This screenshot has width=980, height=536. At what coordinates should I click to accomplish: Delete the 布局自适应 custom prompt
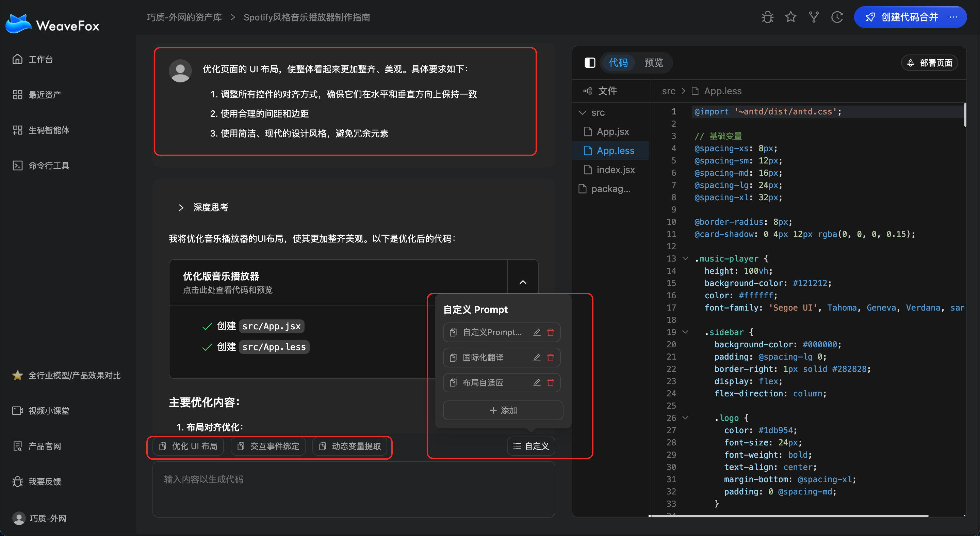click(x=551, y=382)
